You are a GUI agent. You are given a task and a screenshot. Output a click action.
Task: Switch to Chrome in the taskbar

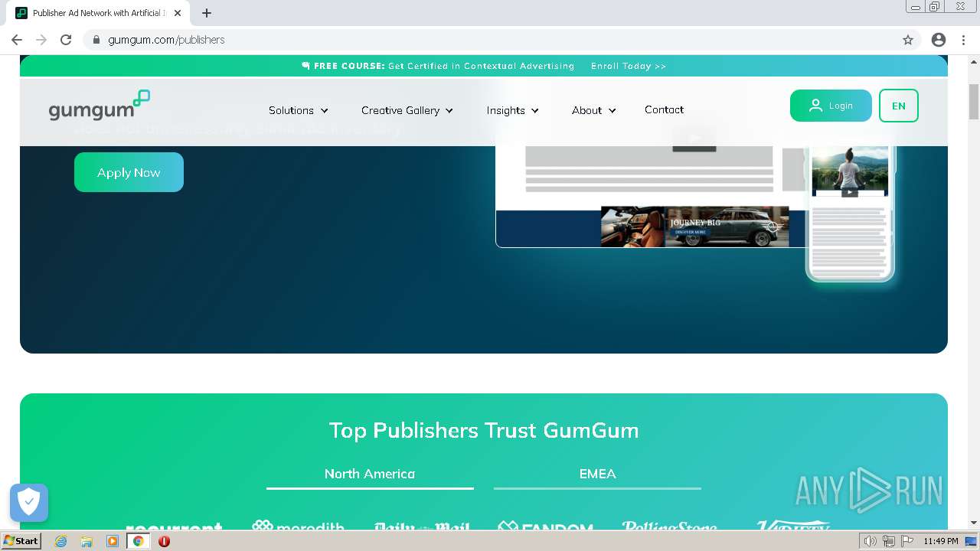[x=139, y=541]
